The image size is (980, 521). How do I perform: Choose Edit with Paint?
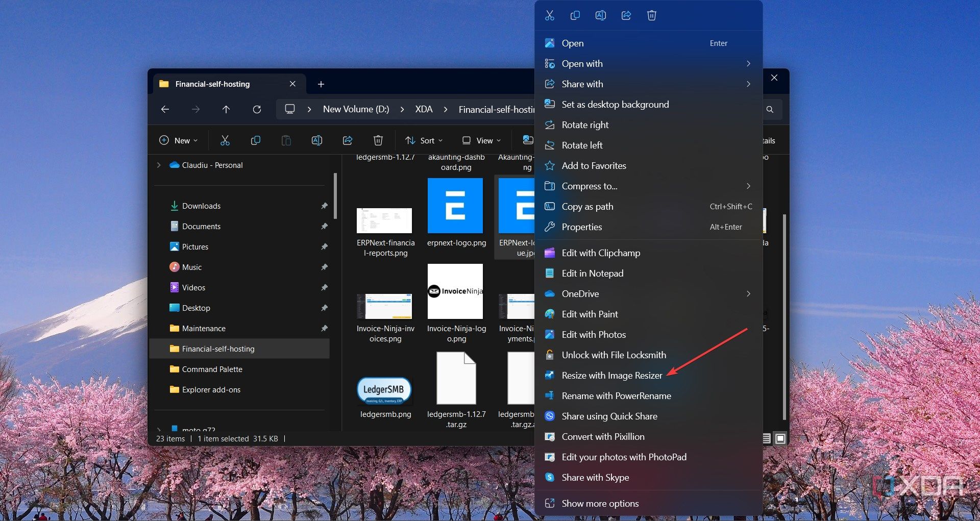(x=648, y=314)
